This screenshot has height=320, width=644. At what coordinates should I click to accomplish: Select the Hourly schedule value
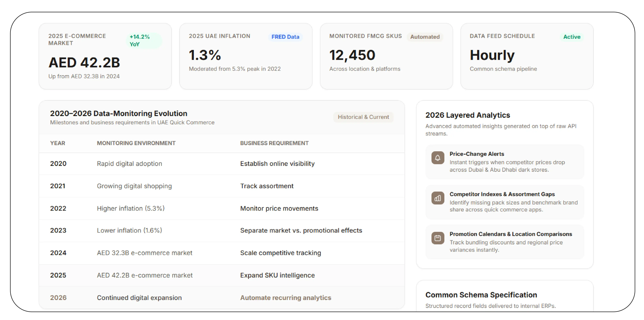point(492,55)
